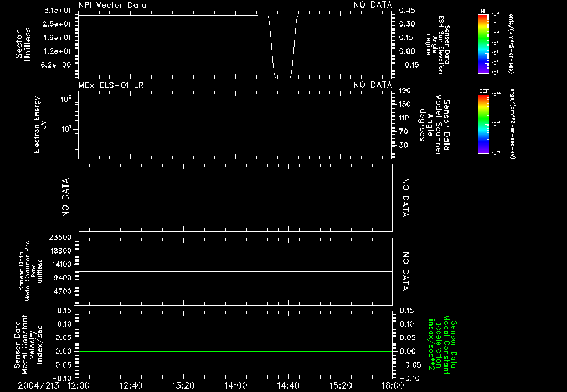Click the '14:40' time axis label
Image resolution: width=567 pixels, height=392 pixels.
pyautogui.click(x=288, y=385)
